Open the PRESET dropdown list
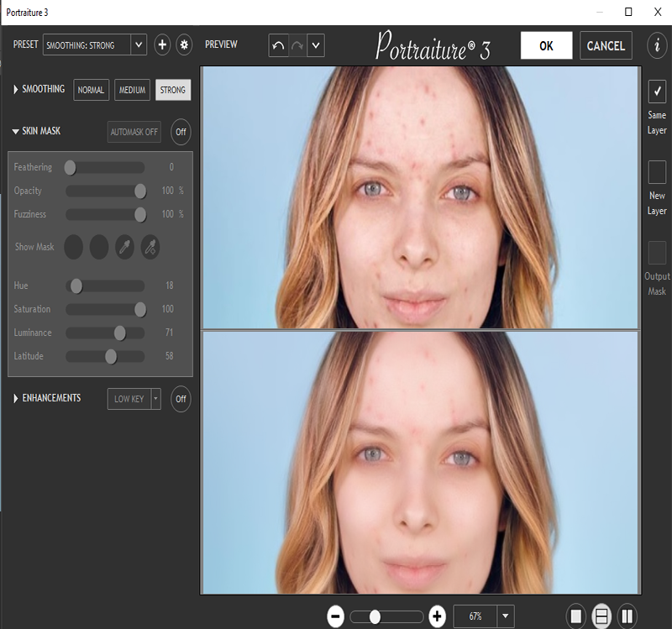The image size is (672, 629). pyautogui.click(x=139, y=45)
